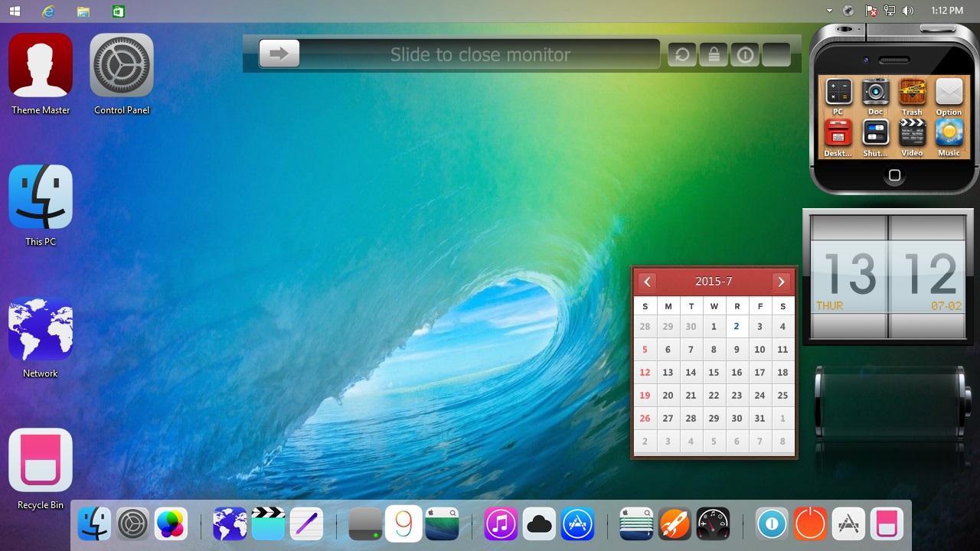The width and height of the screenshot is (980, 551).
Task: Select day 15 in the calendar widget
Action: click(714, 373)
